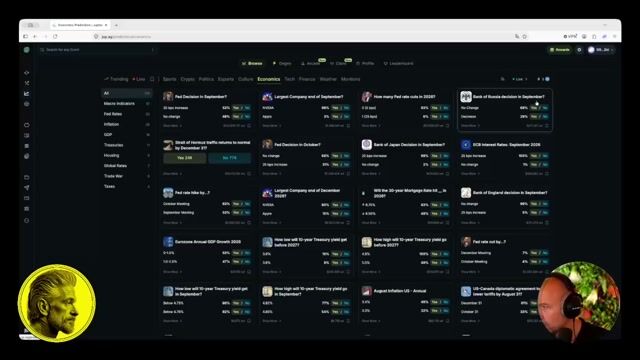640x360 pixels.
Task: Open Bank of Russia decision market title
Action: coord(509,97)
